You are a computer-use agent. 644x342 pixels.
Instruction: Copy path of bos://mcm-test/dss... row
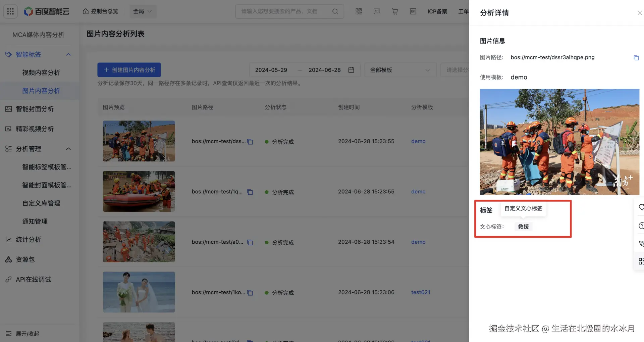coord(250,142)
